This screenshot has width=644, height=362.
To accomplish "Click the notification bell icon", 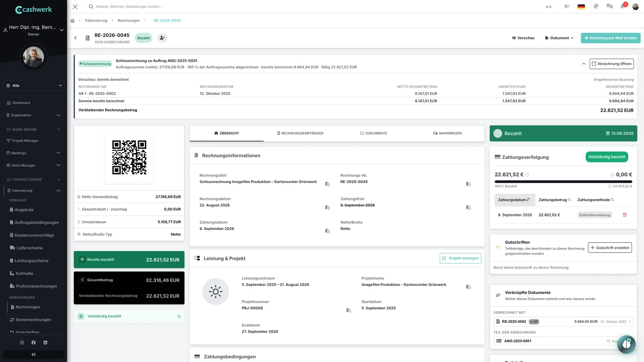I will 623,6.
